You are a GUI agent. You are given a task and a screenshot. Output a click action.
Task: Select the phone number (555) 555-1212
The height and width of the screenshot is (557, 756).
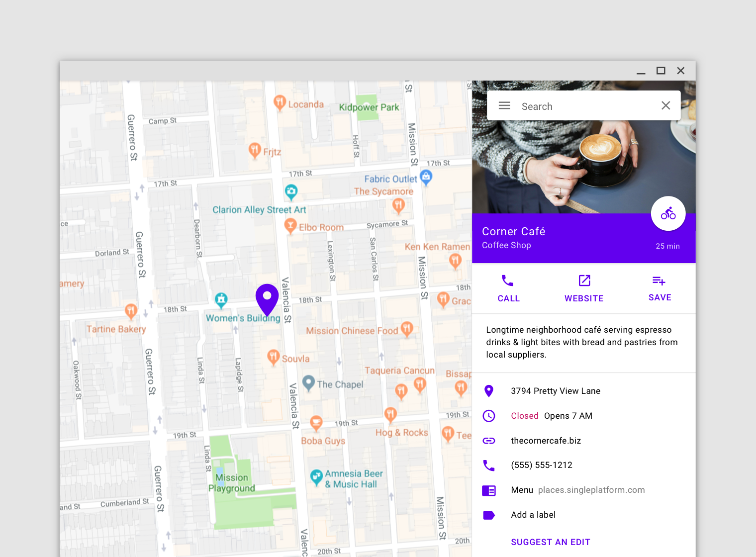point(542,465)
